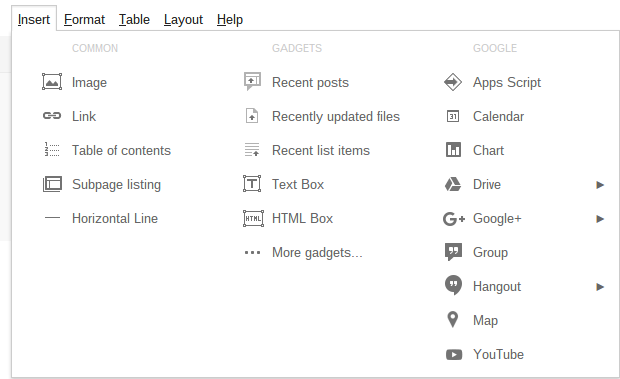Click the Recent posts gadget icon
Image resolution: width=620 pixels, height=379 pixels.
(252, 81)
